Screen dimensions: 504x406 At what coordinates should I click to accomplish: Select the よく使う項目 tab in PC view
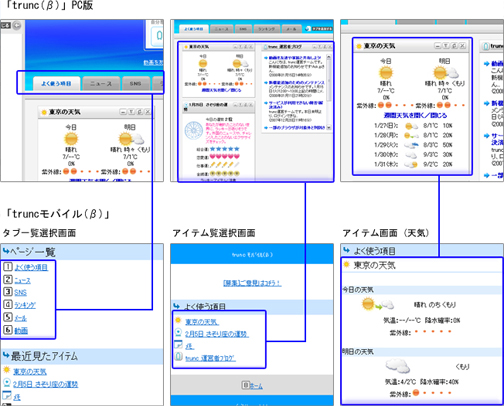point(56,84)
